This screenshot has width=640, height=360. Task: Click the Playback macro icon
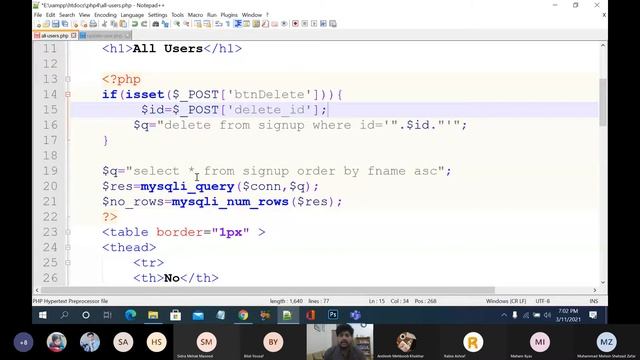click(x=314, y=24)
